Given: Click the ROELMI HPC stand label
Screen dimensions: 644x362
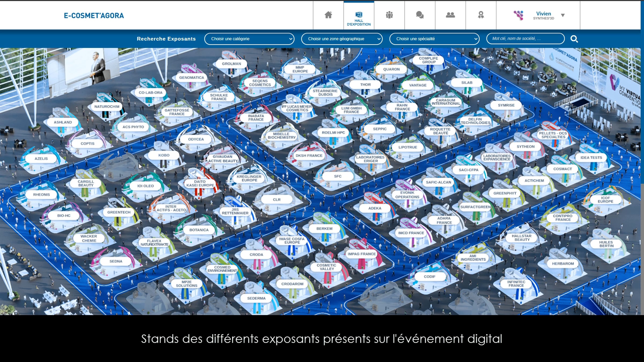Looking at the screenshot, I should pyautogui.click(x=333, y=132).
